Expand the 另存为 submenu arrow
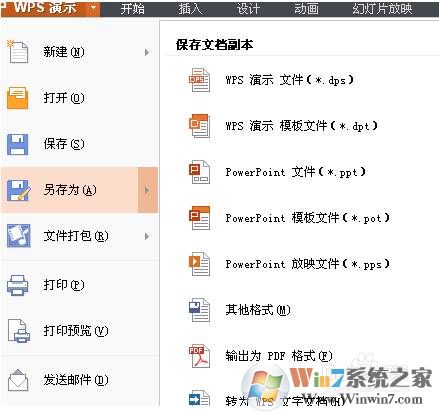The height and width of the screenshot is (413, 439). [148, 190]
